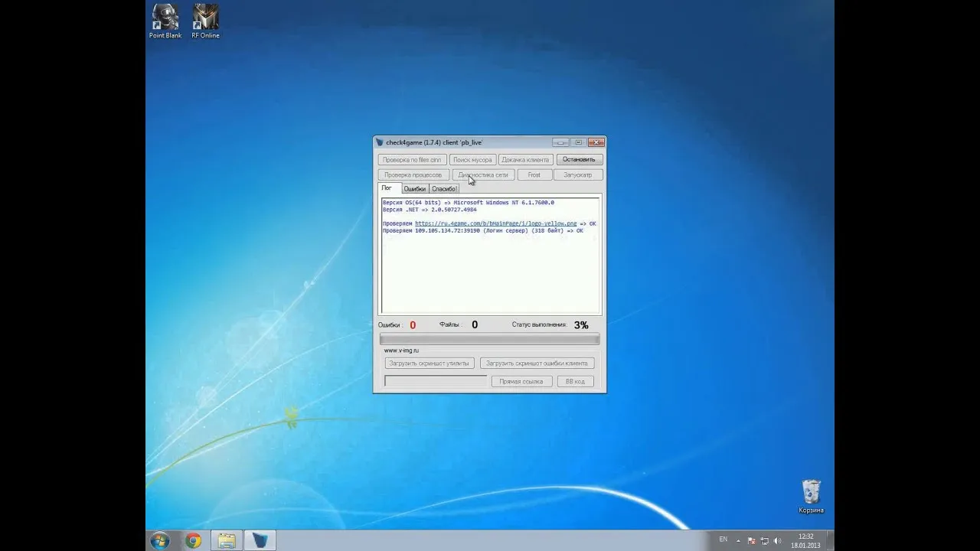
Task: Click the taskbar clock showing 12:32
Action: click(x=805, y=541)
